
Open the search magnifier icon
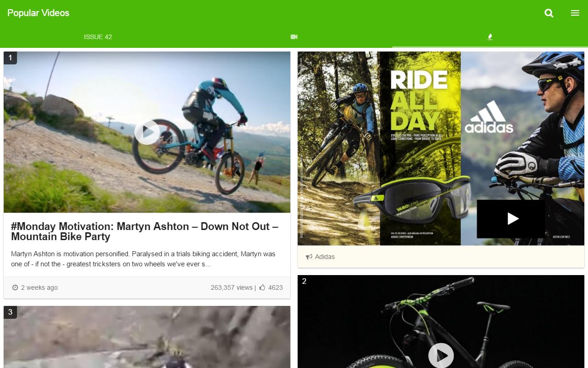click(x=549, y=13)
